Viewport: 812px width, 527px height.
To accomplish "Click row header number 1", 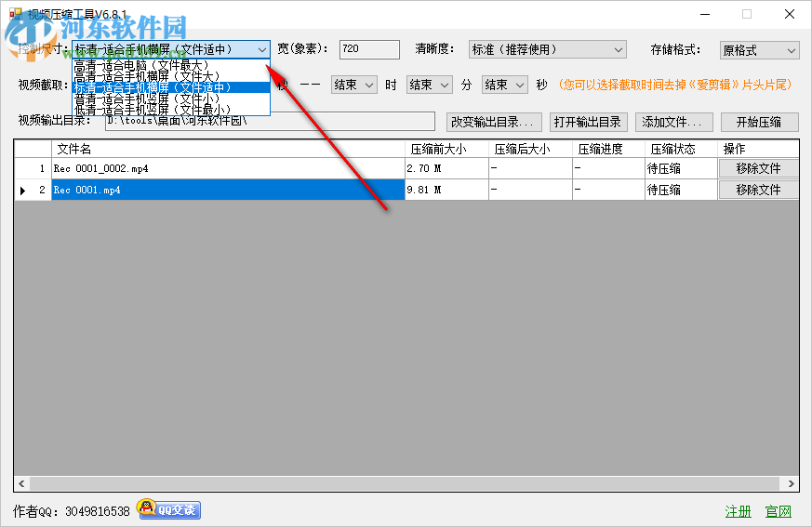I will pos(33,168).
